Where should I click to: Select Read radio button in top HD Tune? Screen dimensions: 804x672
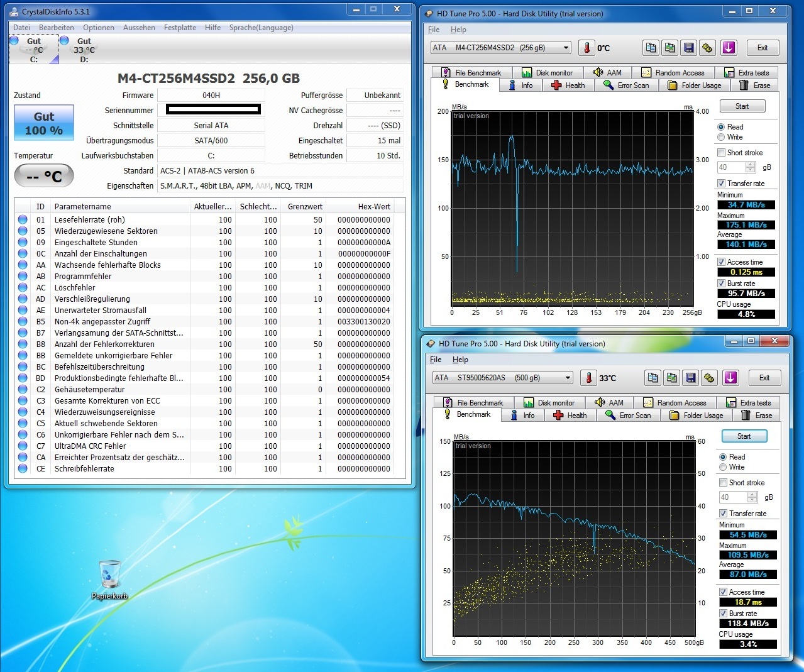point(721,127)
